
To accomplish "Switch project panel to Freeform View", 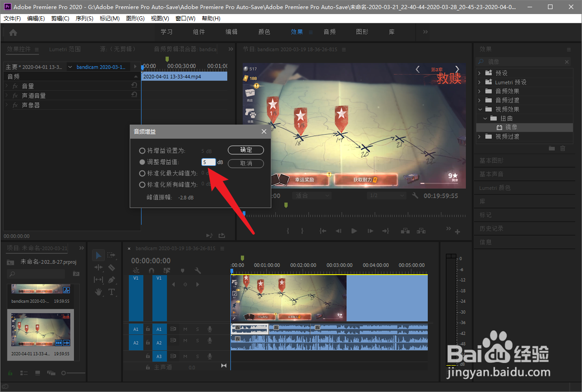I will [51, 373].
